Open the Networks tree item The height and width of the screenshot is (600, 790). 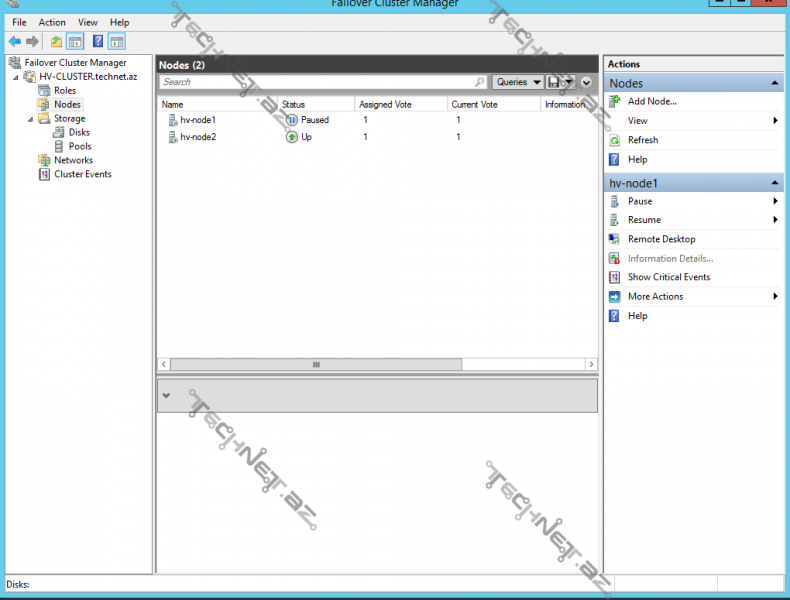coord(73,160)
